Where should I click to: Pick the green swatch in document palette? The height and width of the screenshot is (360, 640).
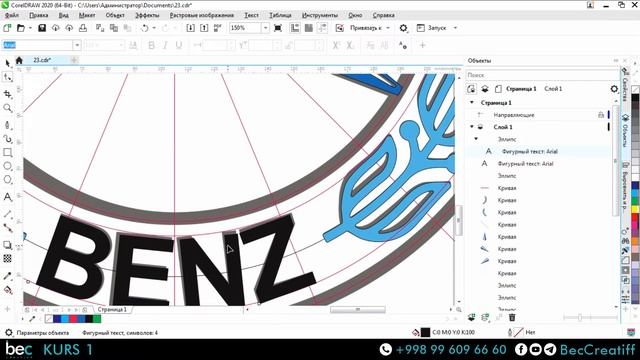pyautogui.click(x=97, y=319)
